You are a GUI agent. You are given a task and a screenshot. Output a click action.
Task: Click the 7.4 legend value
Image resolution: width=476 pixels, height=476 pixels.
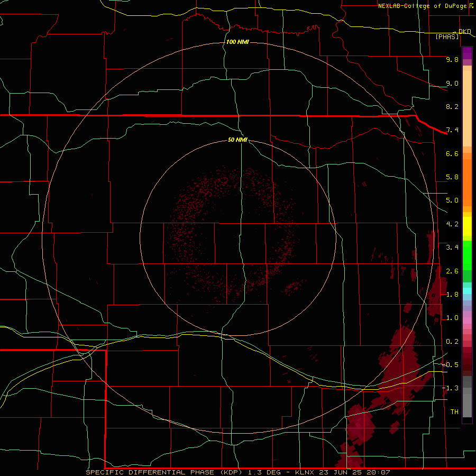(x=452, y=130)
